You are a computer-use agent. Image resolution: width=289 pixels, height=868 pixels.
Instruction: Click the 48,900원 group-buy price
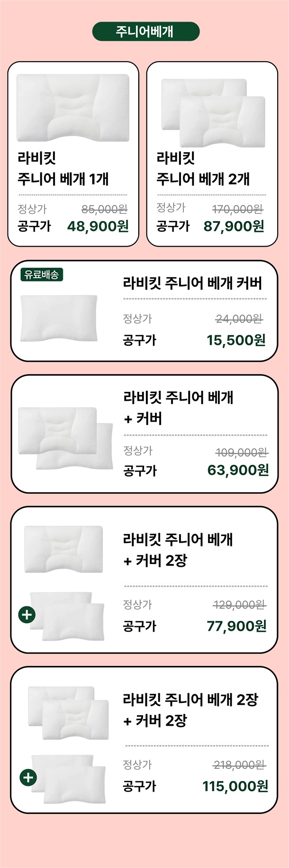[x=98, y=226]
